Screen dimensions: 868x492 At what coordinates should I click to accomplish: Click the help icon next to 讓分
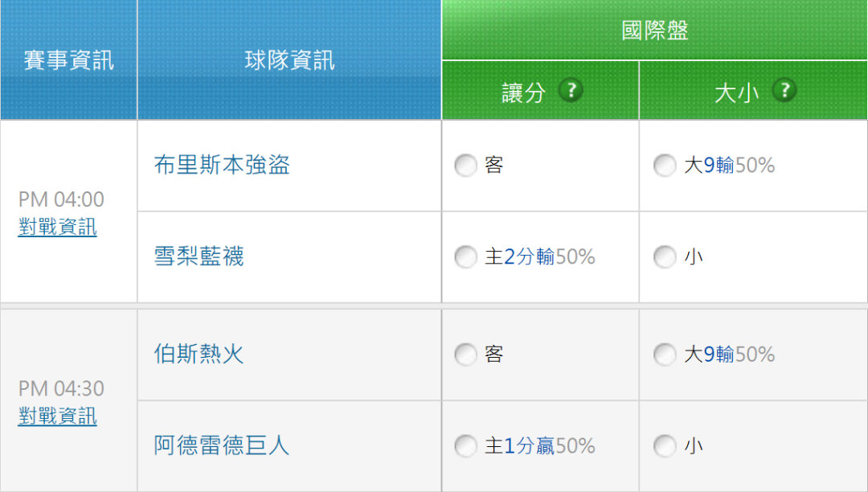pos(571,90)
